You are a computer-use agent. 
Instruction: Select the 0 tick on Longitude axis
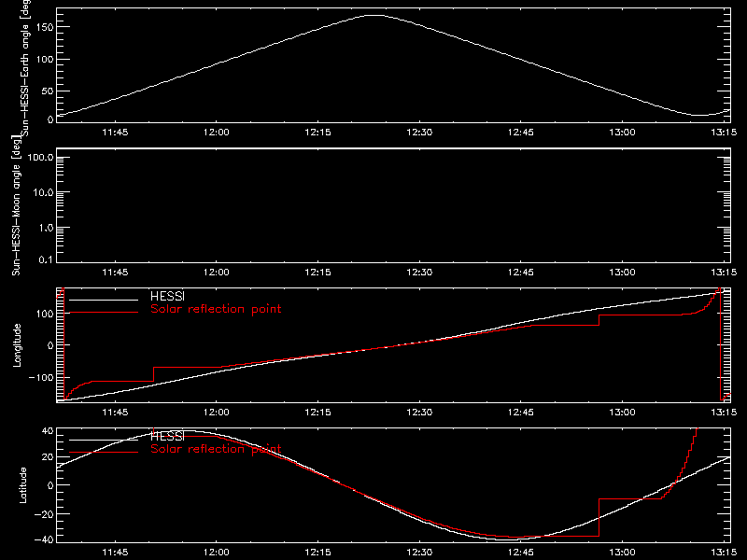(x=50, y=345)
